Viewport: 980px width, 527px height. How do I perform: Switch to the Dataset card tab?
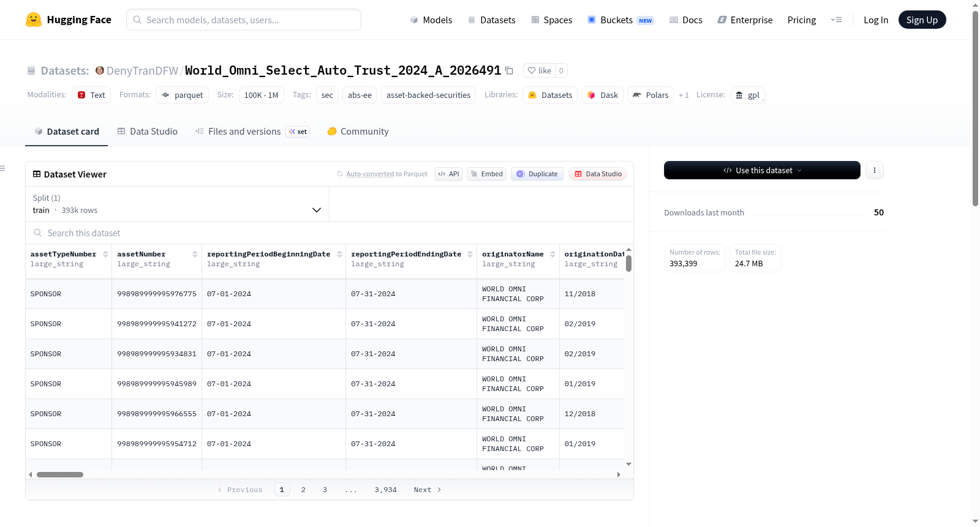(67, 131)
